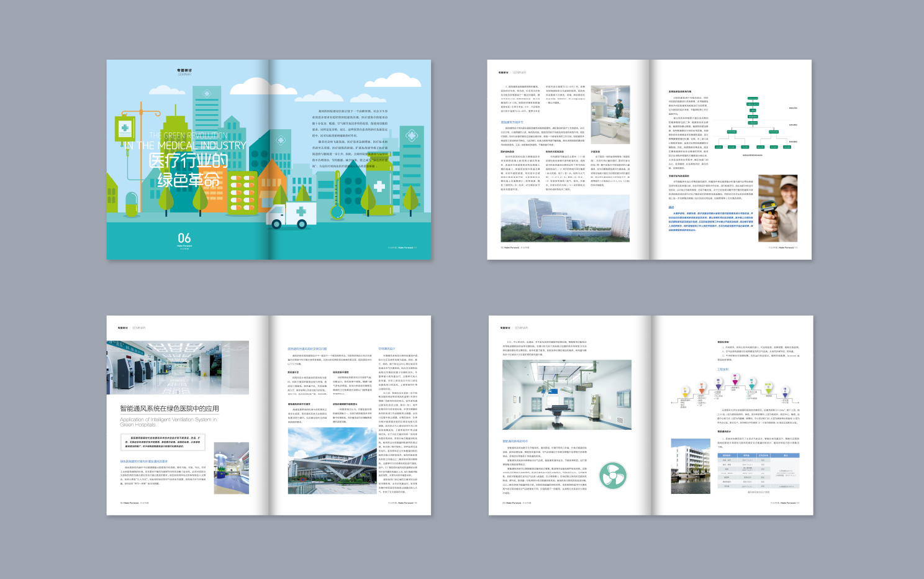The image size is (924, 579).
Task: Click 'SEMINAR' header on operating room spread
Action: pyautogui.click(x=520, y=327)
